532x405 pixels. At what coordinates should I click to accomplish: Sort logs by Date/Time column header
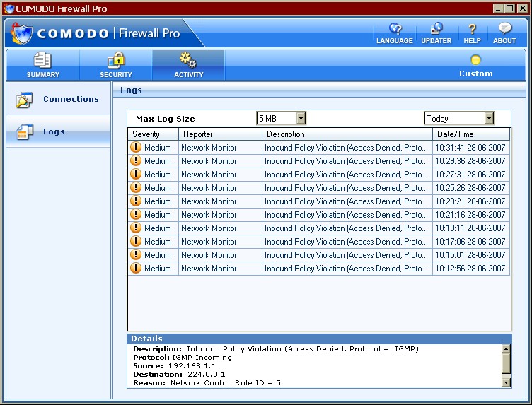(471, 134)
